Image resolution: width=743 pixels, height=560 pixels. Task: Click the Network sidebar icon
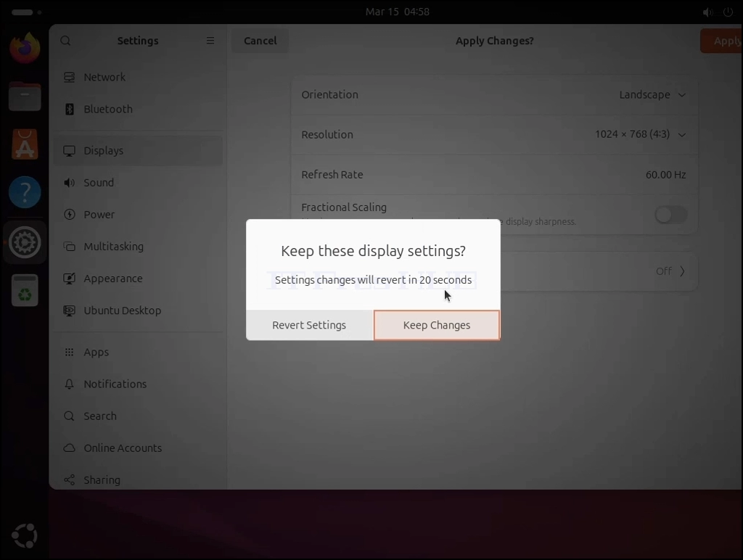tap(69, 77)
